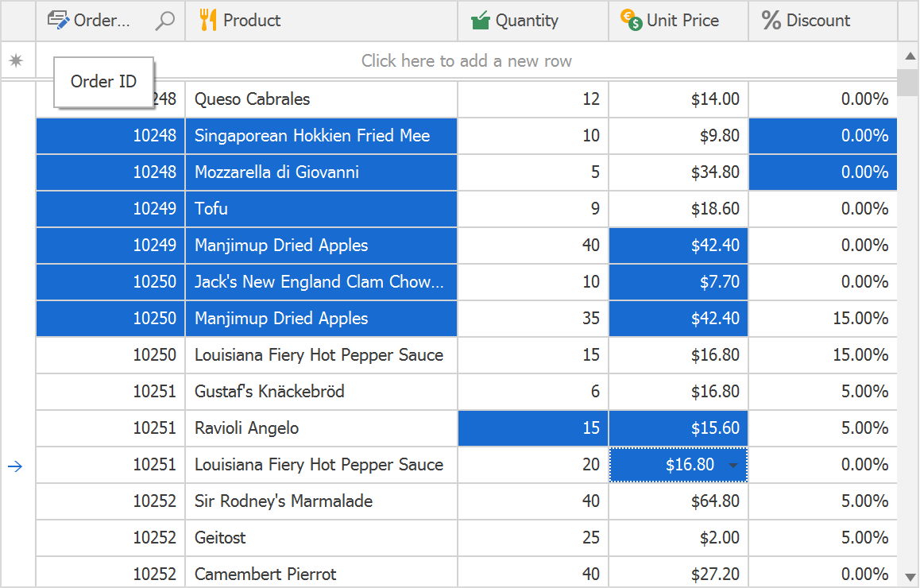Click the search magnifier in Order column header

coord(164,21)
